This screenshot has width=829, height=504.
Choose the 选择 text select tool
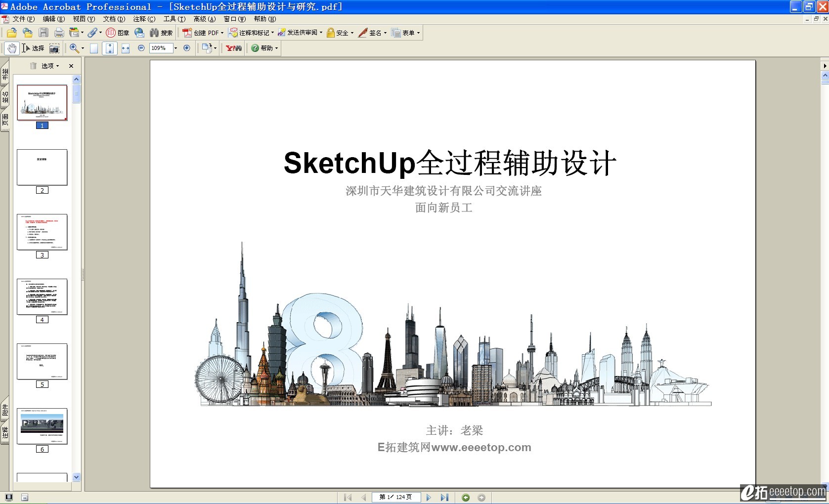point(33,48)
